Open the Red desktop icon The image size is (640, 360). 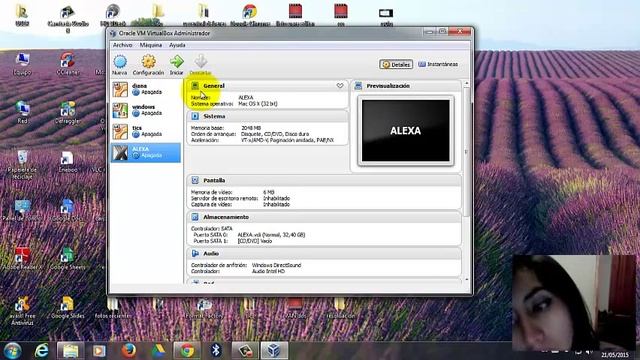coord(22,112)
